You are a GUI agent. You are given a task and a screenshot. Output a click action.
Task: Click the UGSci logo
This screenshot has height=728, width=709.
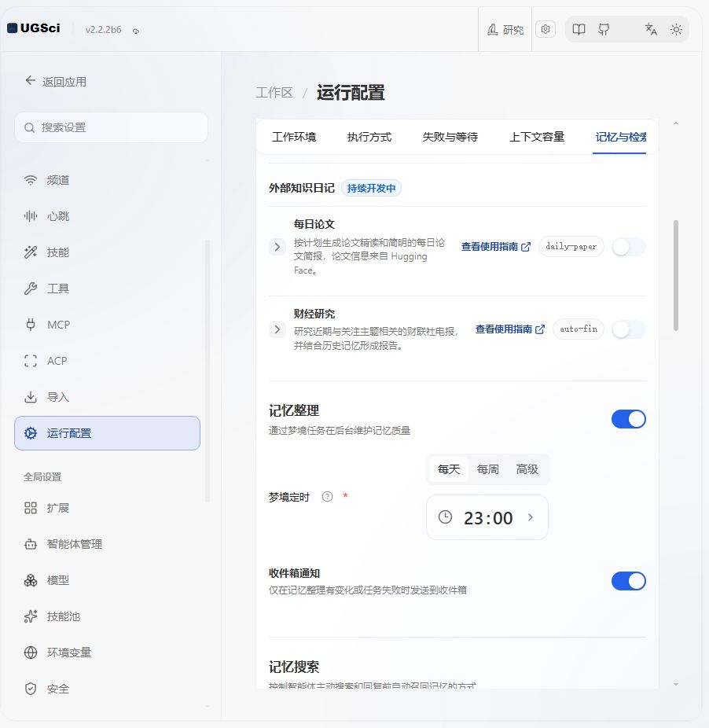(x=34, y=28)
